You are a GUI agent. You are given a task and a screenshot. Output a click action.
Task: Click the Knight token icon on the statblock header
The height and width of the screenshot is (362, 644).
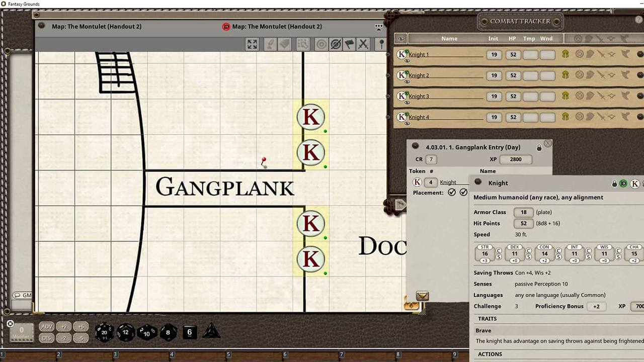point(635,184)
